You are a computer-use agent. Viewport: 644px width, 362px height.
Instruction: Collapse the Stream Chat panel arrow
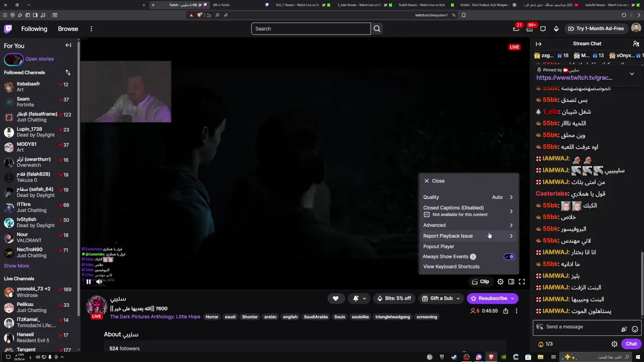point(539,44)
